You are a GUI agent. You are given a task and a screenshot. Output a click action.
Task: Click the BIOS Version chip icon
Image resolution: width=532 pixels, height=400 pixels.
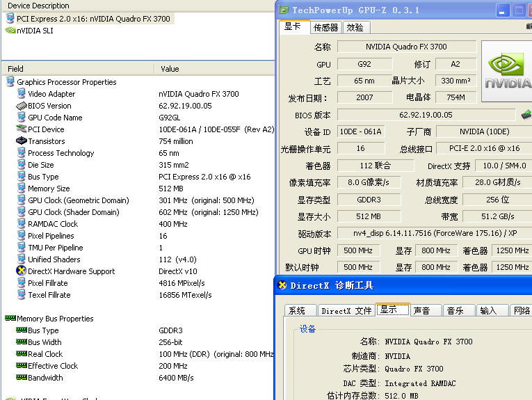tap(21, 106)
